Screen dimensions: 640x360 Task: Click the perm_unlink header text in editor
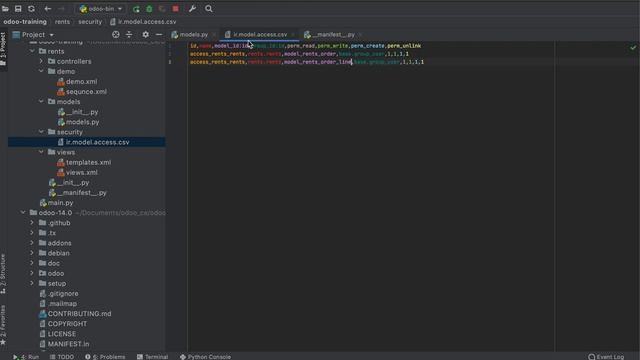point(404,46)
